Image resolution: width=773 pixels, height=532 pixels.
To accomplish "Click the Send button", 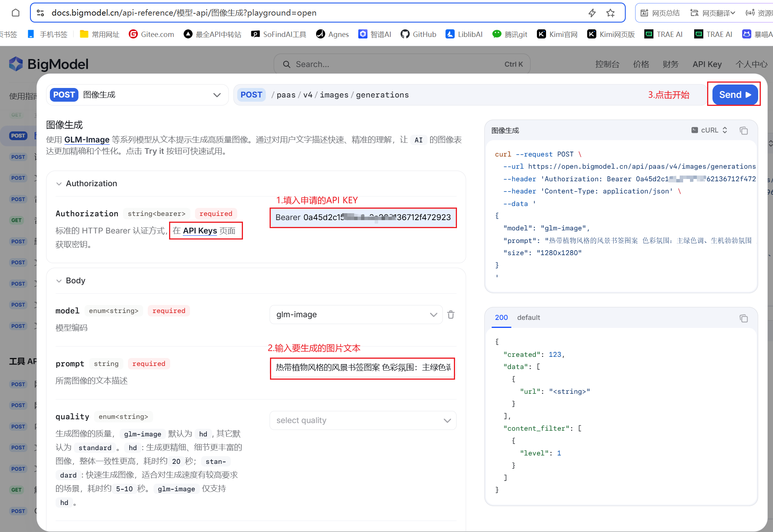I will click(x=735, y=95).
